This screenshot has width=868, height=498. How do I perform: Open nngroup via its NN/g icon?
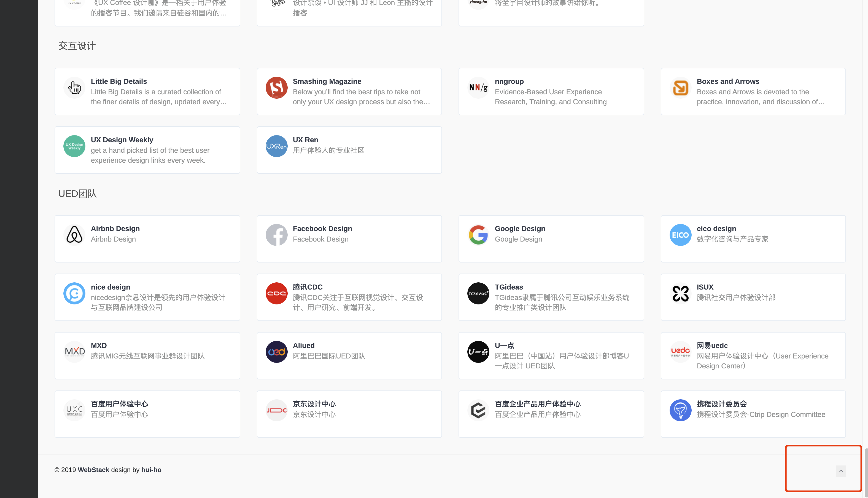tap(478, 88)
